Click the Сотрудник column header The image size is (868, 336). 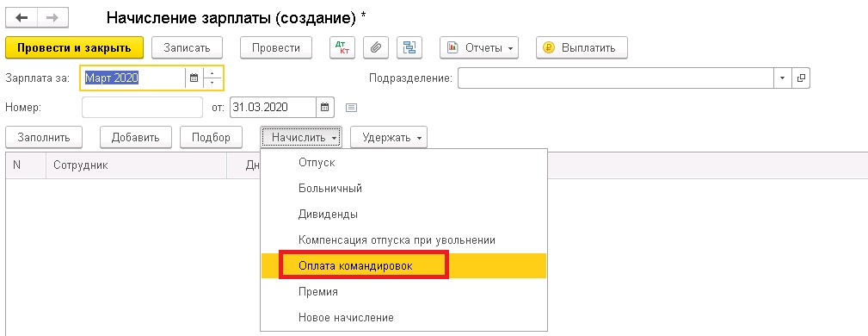point(136,165)
